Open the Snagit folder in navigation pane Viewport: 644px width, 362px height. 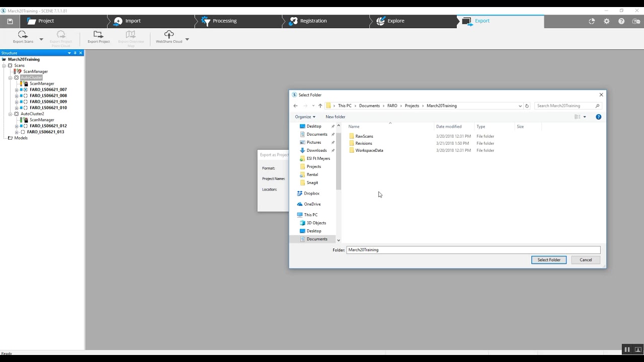tap(312, 183)
